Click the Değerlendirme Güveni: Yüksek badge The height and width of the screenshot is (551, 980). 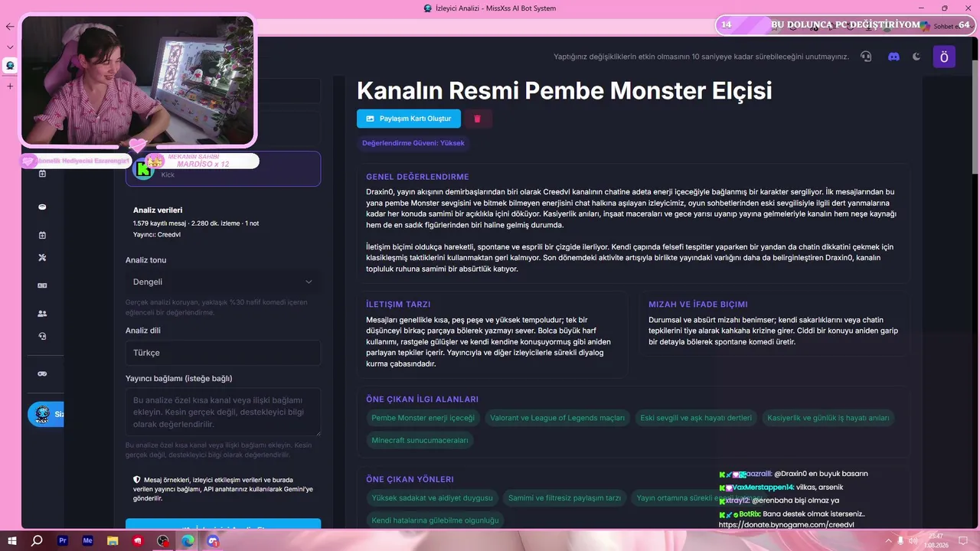(x=413, y=143)
